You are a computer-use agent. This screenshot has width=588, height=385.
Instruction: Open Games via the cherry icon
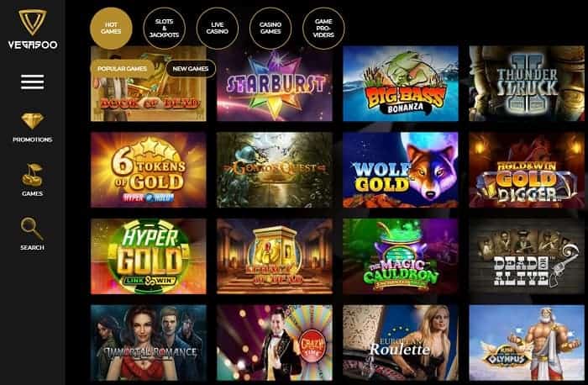click(32, 175)
